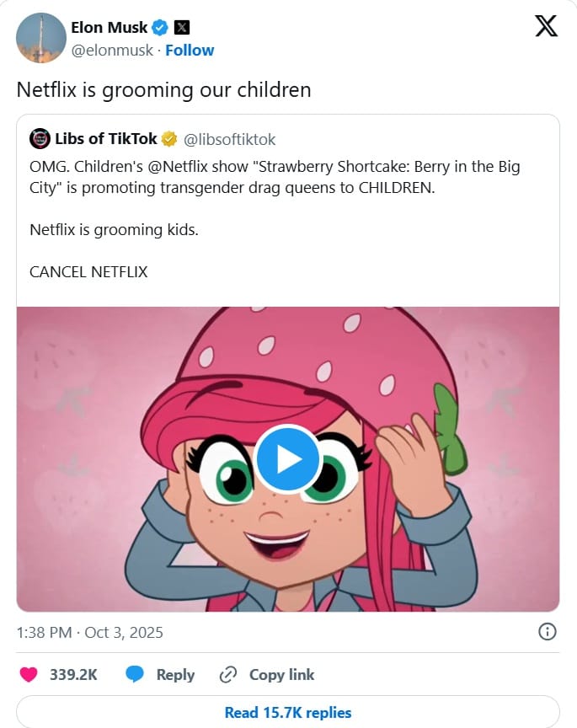Click the quoted post text about Netflix show
The width and height of the screenshot is (577, 728).
[275, 176]
